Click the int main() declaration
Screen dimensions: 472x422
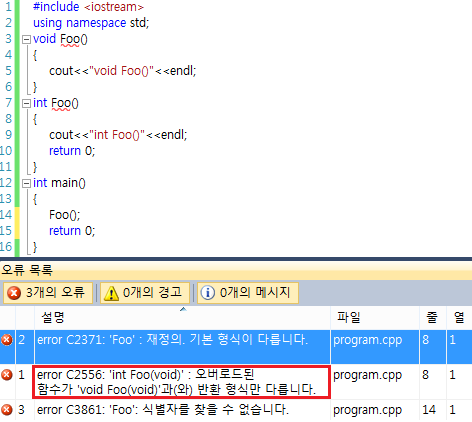(x=59, y=183)
